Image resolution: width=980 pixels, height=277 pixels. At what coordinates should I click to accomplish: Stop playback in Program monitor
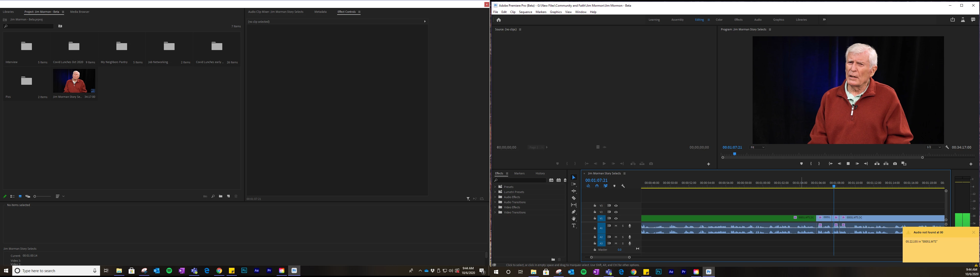coord(848,164)
